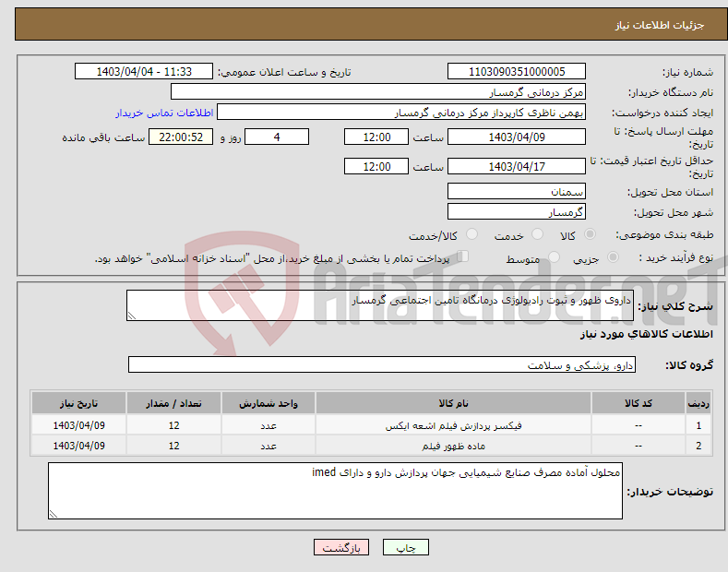Click the تاریخ نیاز column header
The height and width of the screenshot is (572, 728).
[x=79, y=403]
